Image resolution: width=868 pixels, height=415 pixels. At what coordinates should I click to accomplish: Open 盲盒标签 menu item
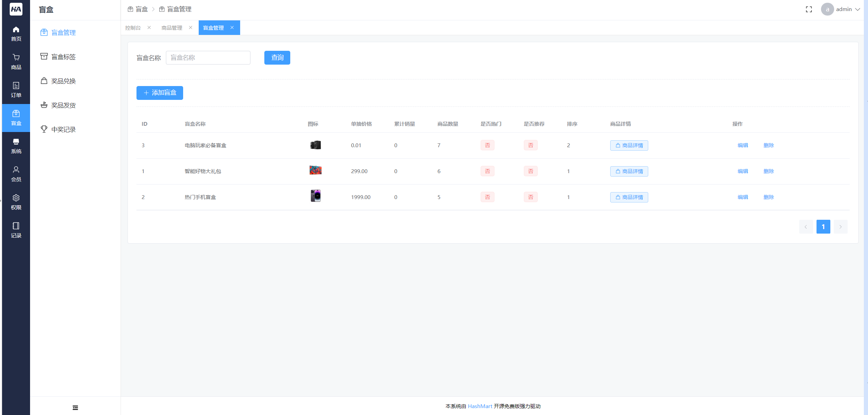click(x=63, y=57)
